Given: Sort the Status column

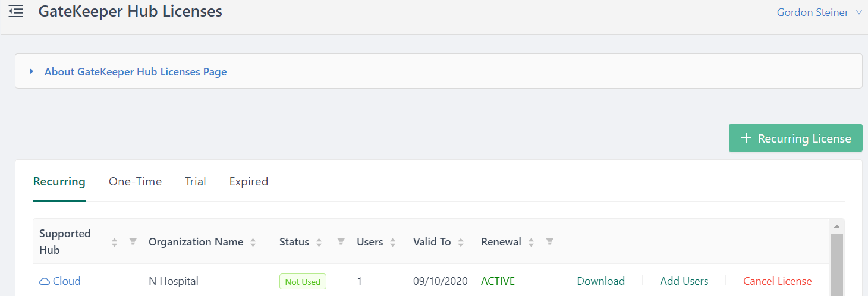Looking at the screenshot, I should point(319,242).
